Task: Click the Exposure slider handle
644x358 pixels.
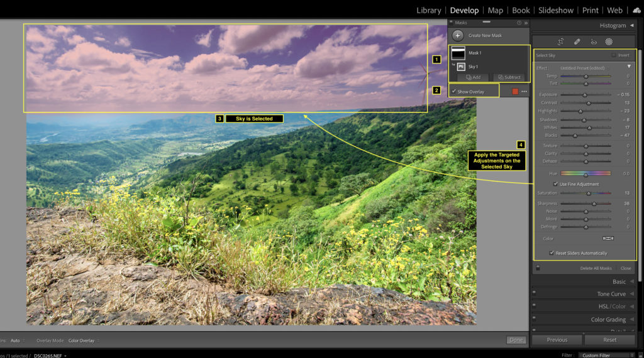Action: point(585,95)
